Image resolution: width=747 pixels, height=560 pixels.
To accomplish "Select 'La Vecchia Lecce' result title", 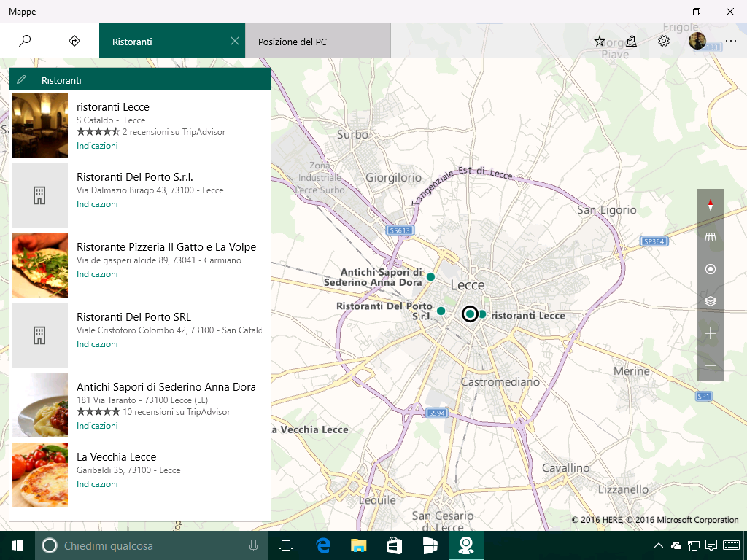I will (x=116, y=457).
